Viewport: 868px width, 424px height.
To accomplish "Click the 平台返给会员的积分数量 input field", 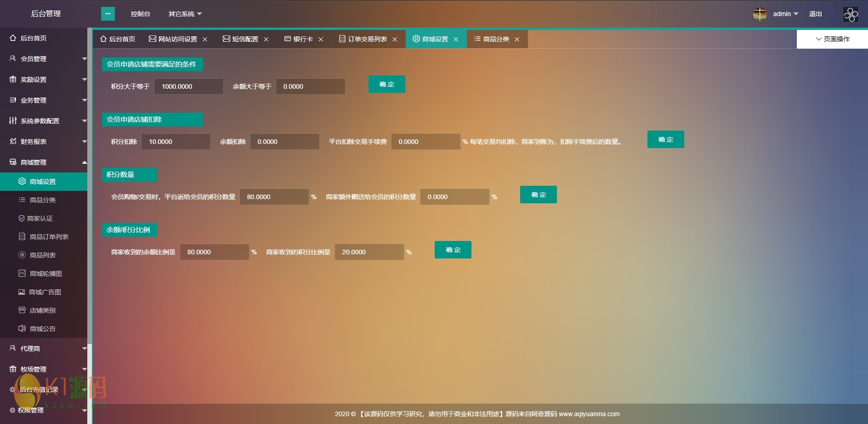I will pos(274,197).
